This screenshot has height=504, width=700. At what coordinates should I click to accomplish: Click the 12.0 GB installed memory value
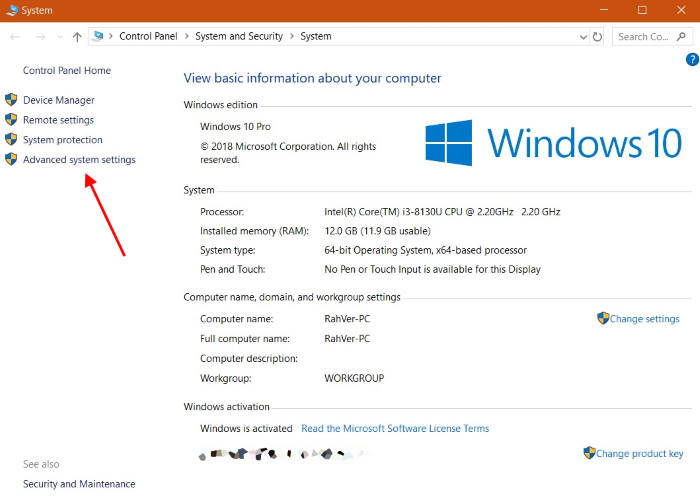point(377,231)
